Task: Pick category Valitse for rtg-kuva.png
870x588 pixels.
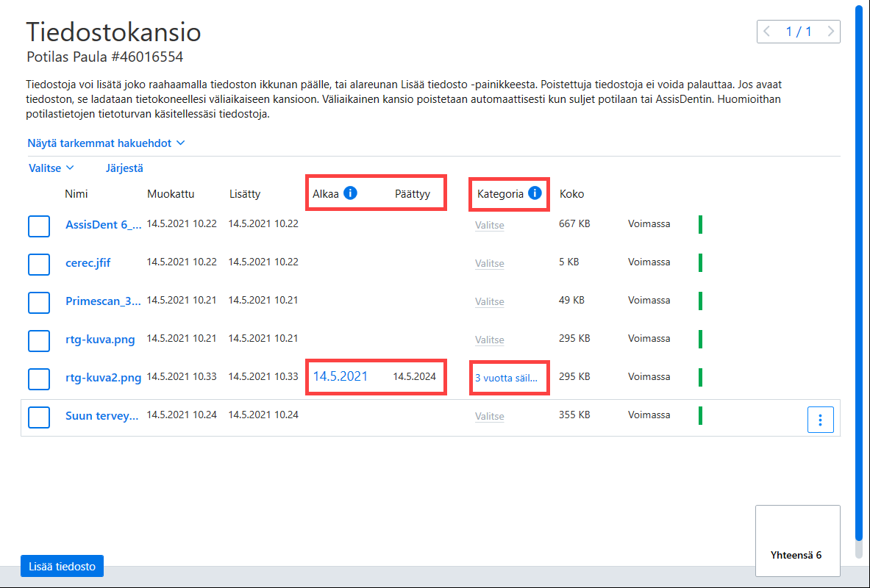Action: pyautogui.click(x=489, y=340)
